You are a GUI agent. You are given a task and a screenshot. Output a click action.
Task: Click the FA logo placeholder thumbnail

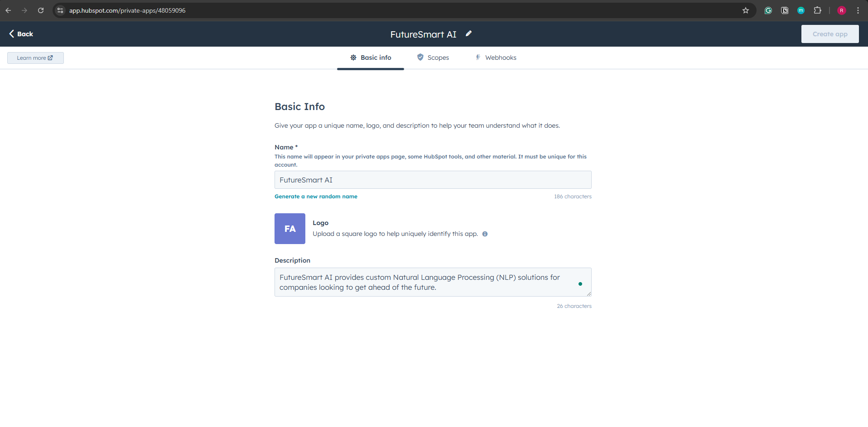click(290, 229)
